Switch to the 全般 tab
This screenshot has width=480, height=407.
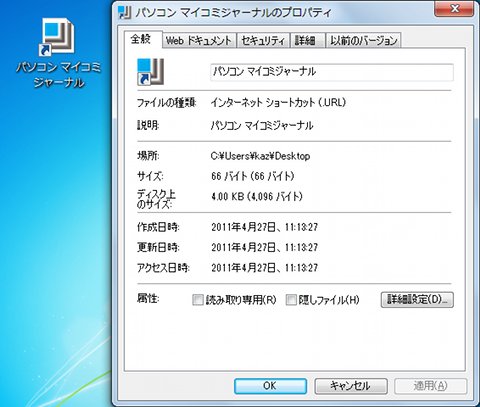click(x=143, y=40)
